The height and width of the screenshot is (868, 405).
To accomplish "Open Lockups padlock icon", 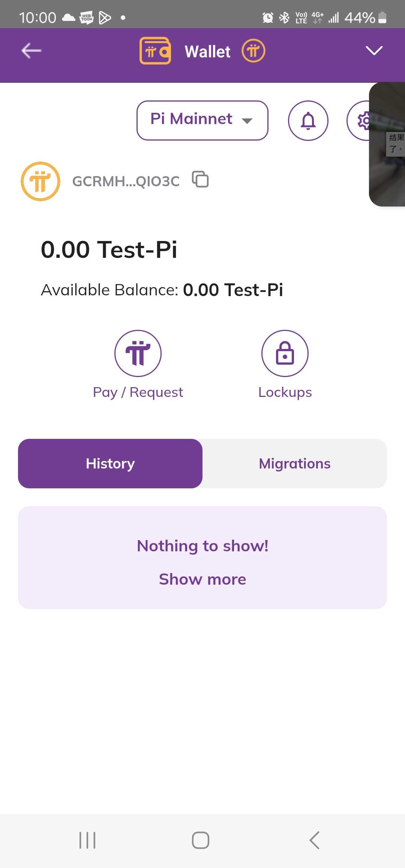I will pos(285,353).
